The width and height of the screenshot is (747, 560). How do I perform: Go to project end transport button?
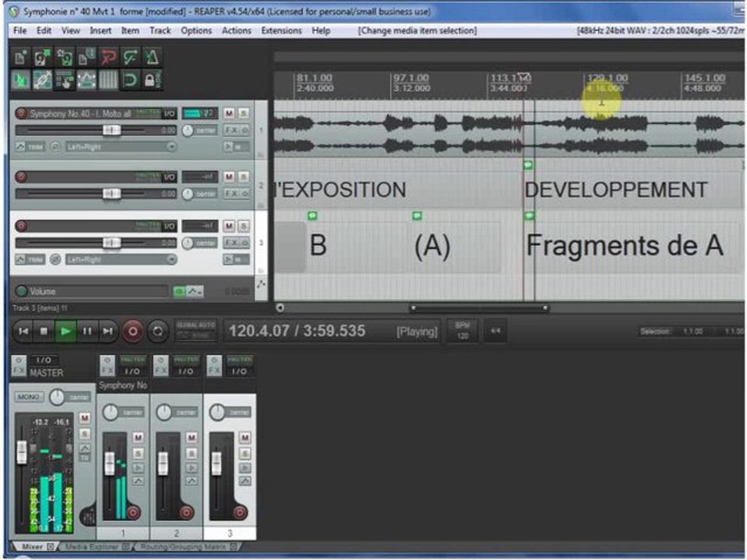[x=107, y=331]
